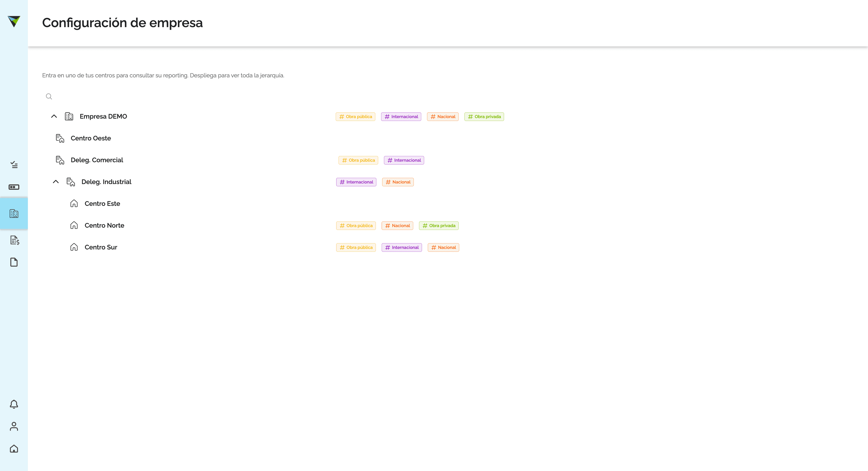Open the user profile icon
Viewport: 868px width, 471px height.
14,426
